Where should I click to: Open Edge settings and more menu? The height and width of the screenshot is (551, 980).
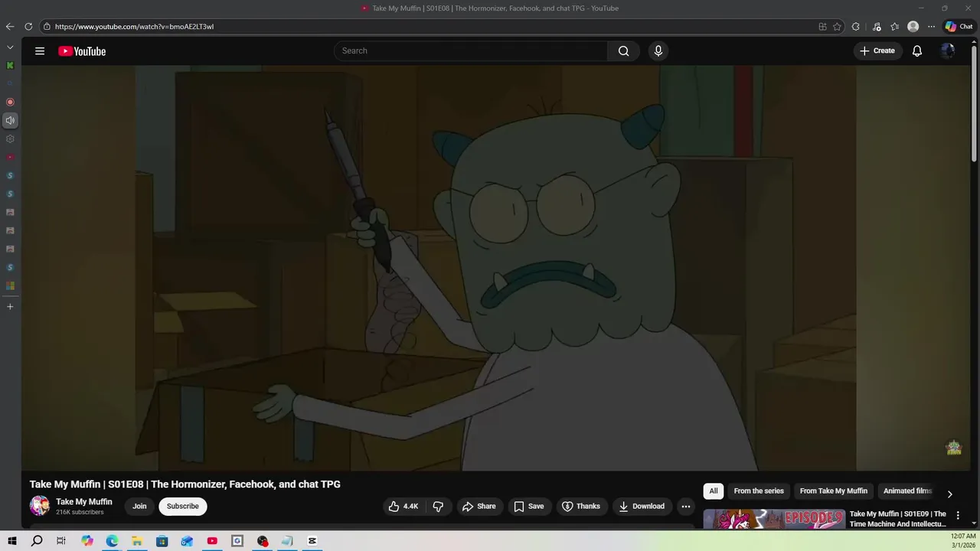coord(931,26)
